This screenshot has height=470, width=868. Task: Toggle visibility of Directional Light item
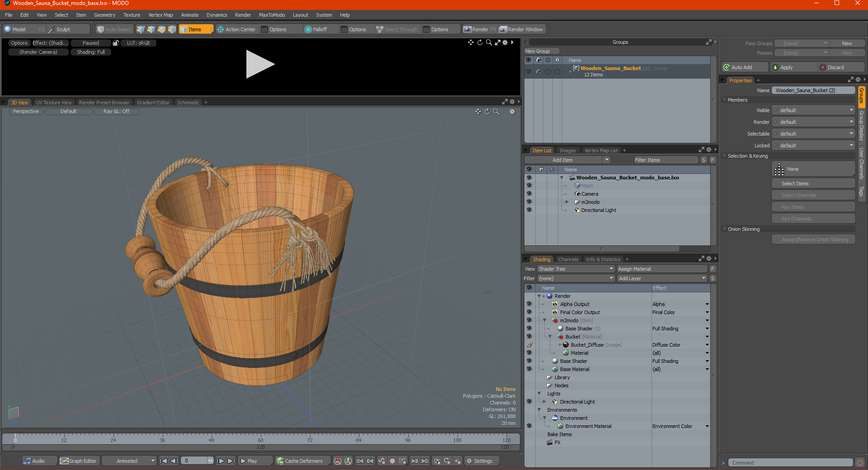(x=529, y=210)
